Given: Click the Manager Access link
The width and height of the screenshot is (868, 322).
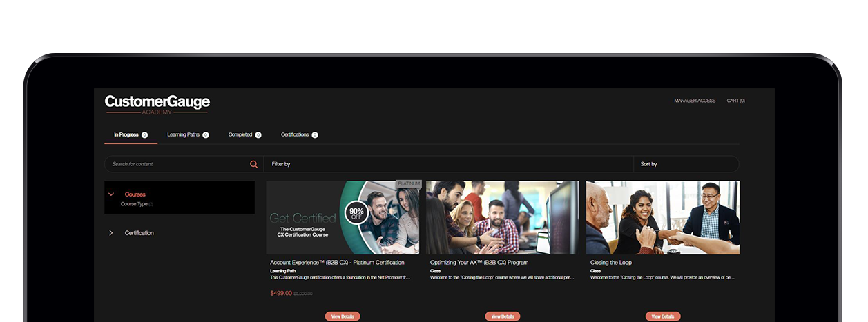Looking at the screenshot, I should pos(695,101).
